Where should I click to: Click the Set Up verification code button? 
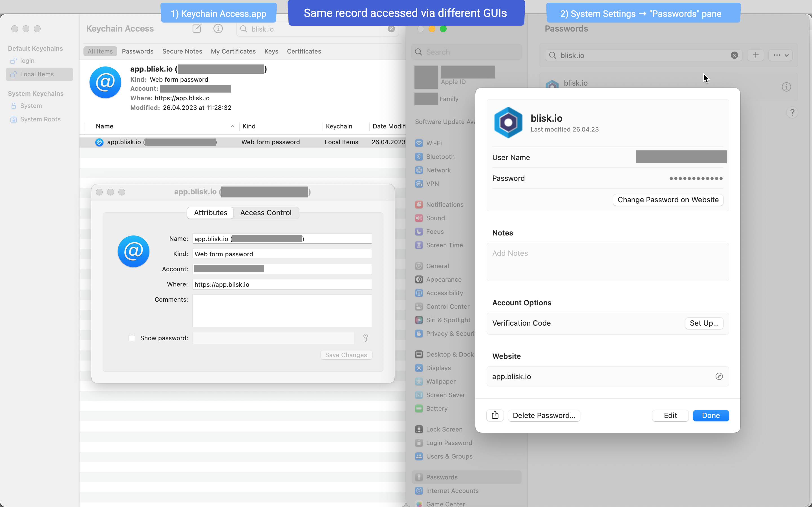(704, 323)
